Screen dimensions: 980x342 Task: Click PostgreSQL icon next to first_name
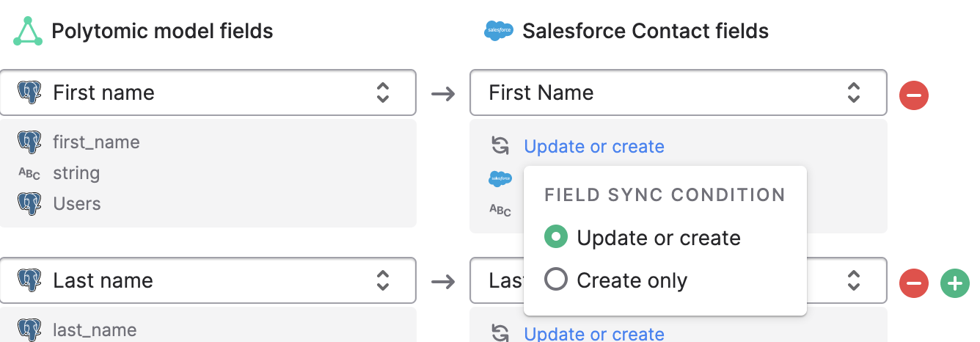coord(29,142)
